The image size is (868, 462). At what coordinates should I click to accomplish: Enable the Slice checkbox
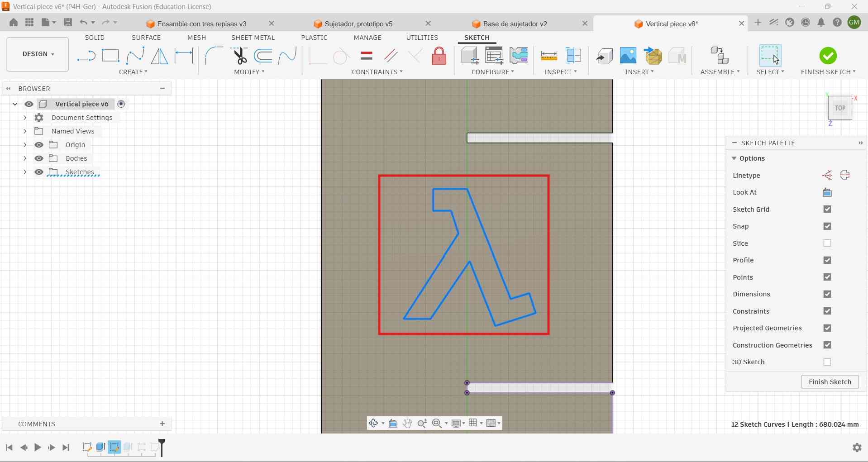click(827, 243)
